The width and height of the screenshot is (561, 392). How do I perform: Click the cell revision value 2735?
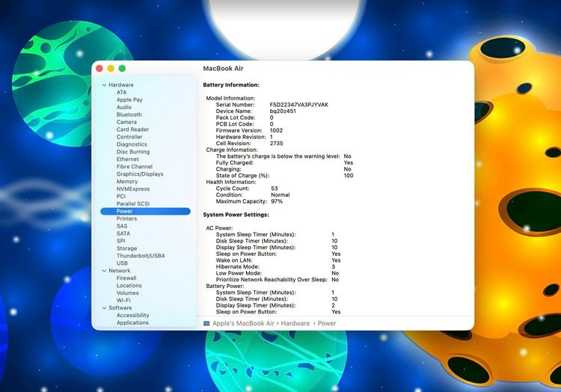tap(276, 144)
